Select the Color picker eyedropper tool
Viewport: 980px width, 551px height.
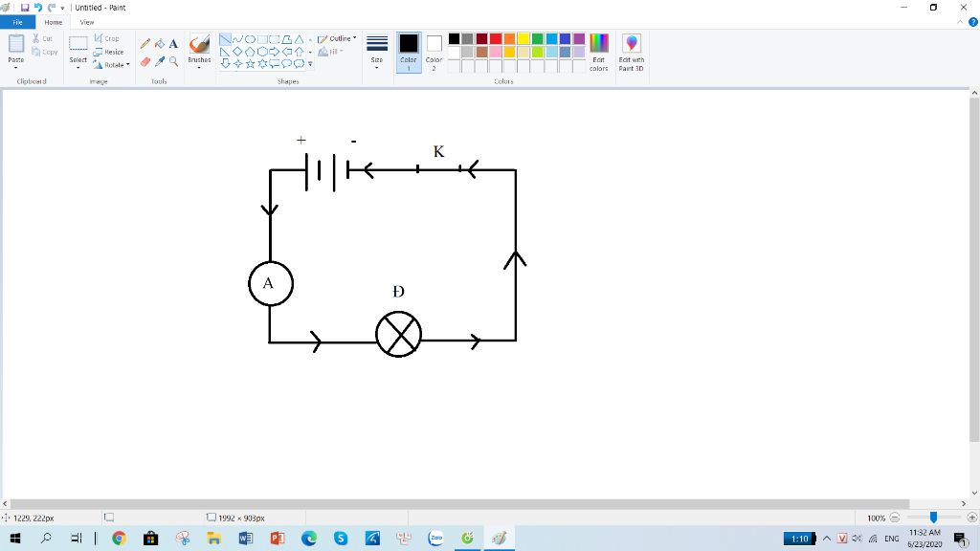[x=160, y=62]
